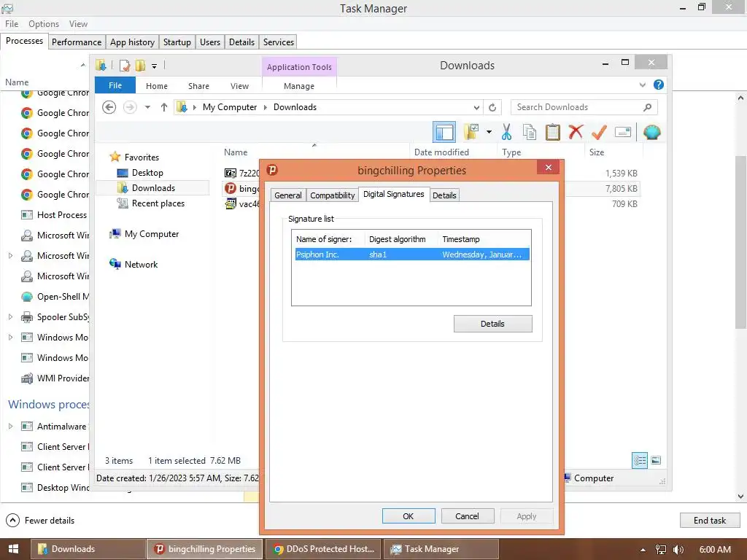747x560 pixels.
Task: Switch to large thumbnails view icon
Action: (656, 460)
